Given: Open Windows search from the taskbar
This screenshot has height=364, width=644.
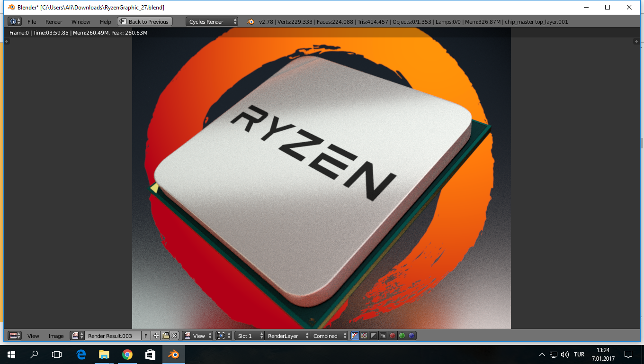Looking at the screenshot, I should tap(34, 354).
